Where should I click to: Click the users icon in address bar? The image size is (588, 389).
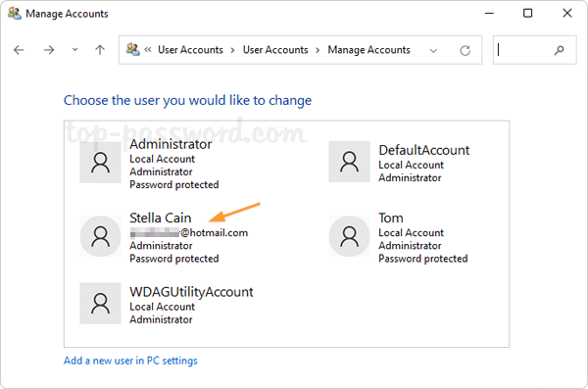(x=132, y=50)
